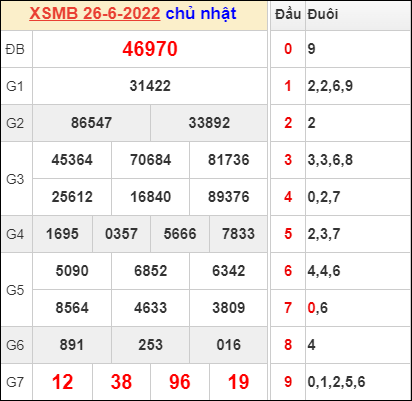Select G7 number 19
This screenshot has width=412, height=401.
click(239, 382)
